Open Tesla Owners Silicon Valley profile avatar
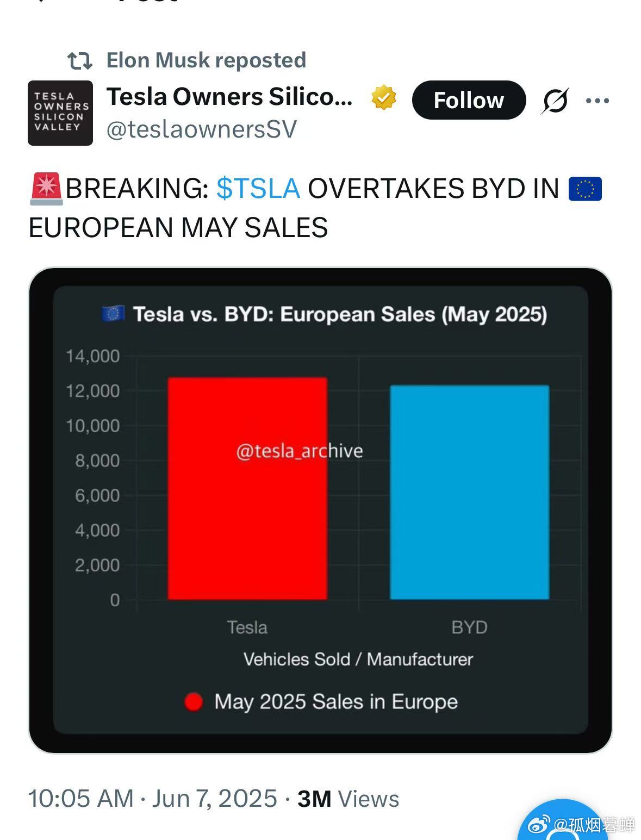This screenshot has height=840, width=641. tap(60, 113)
